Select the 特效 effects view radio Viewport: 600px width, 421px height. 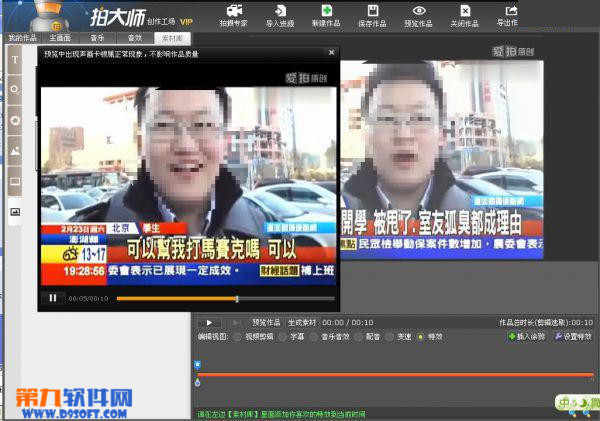point(421,337)
